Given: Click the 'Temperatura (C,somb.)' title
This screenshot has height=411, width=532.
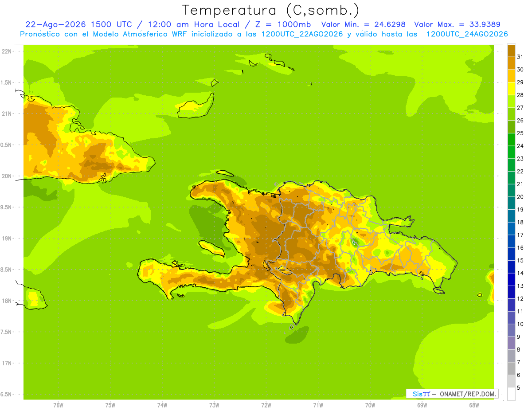Looking at the screenshot, I should [x=271, y=10].
